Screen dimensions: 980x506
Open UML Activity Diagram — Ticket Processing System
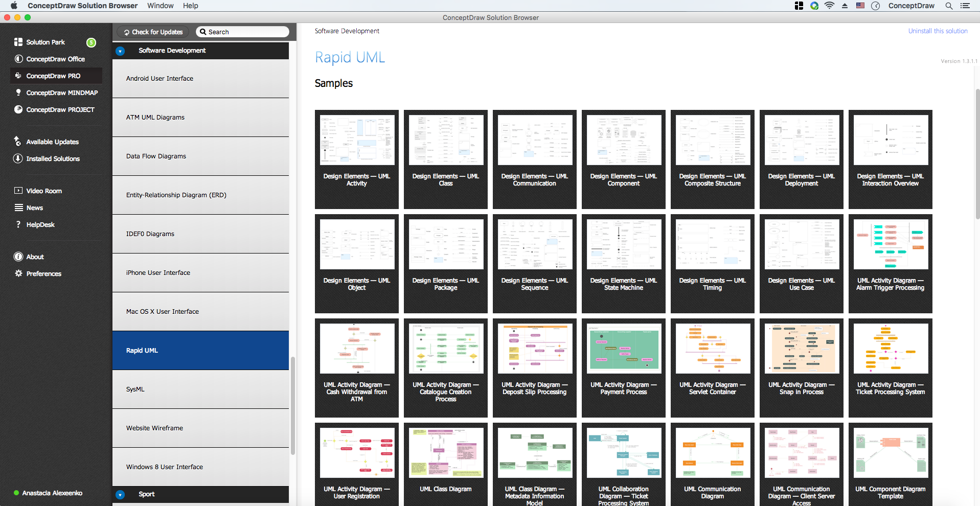click(891, 368)
